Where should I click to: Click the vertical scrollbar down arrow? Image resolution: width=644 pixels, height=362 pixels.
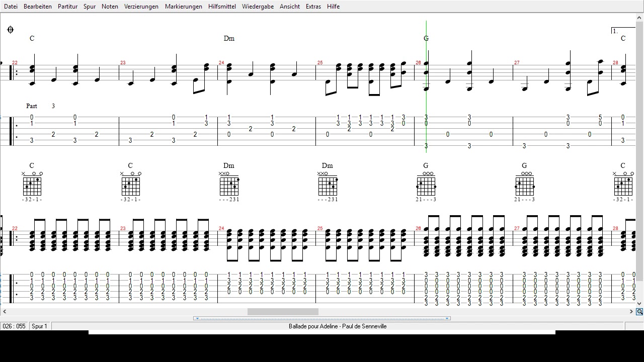coord(639,304)
